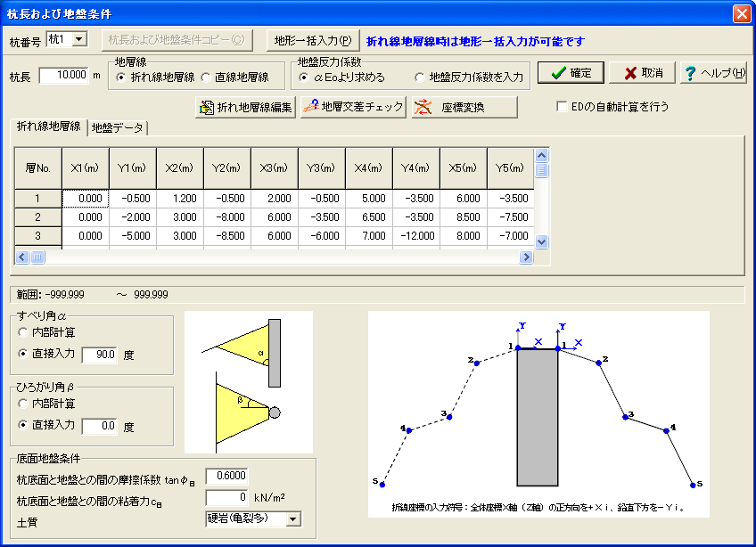Click the ひろがり角β angle input field

99,426
